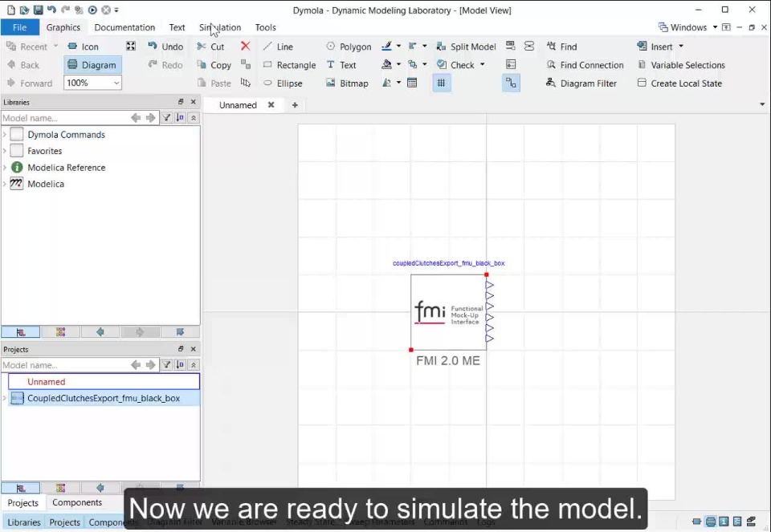Open the Flip/rotate dropdown arrow
Screen dimensions: 771x532
[399, 83]
